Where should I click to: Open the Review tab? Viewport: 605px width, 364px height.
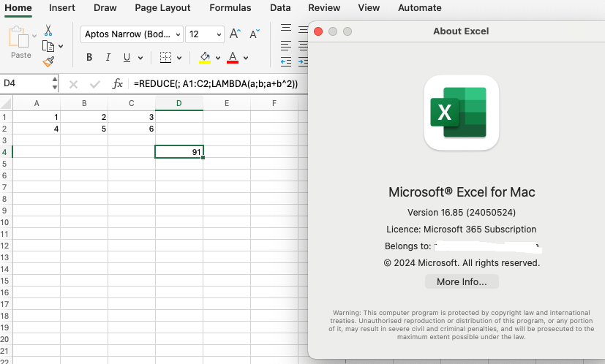[324, 8]
